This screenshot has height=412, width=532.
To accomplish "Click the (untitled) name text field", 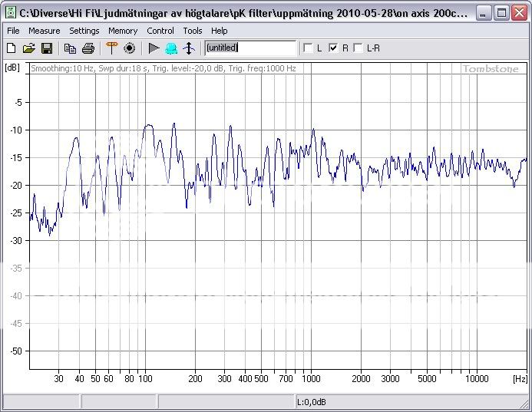I will [249, 48].
